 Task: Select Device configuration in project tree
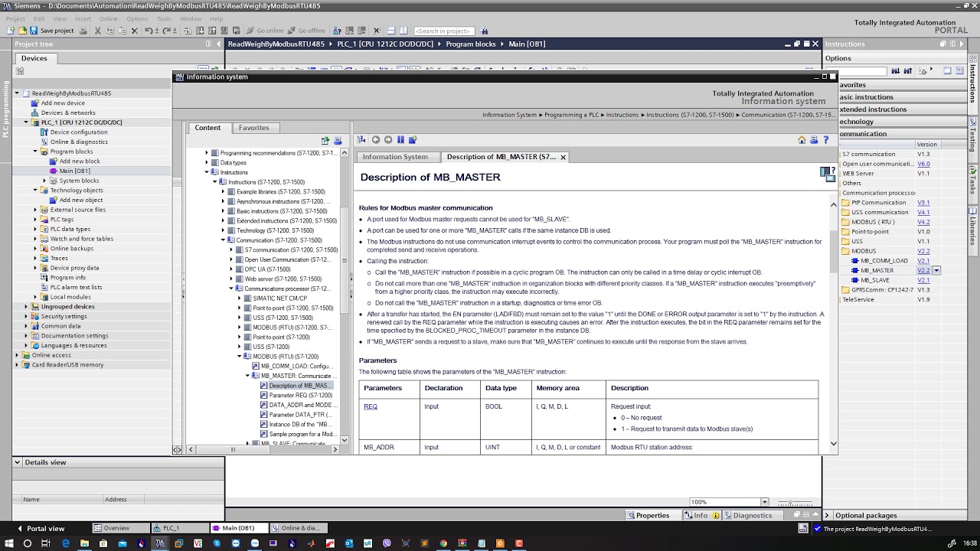(x=79, y=132)
